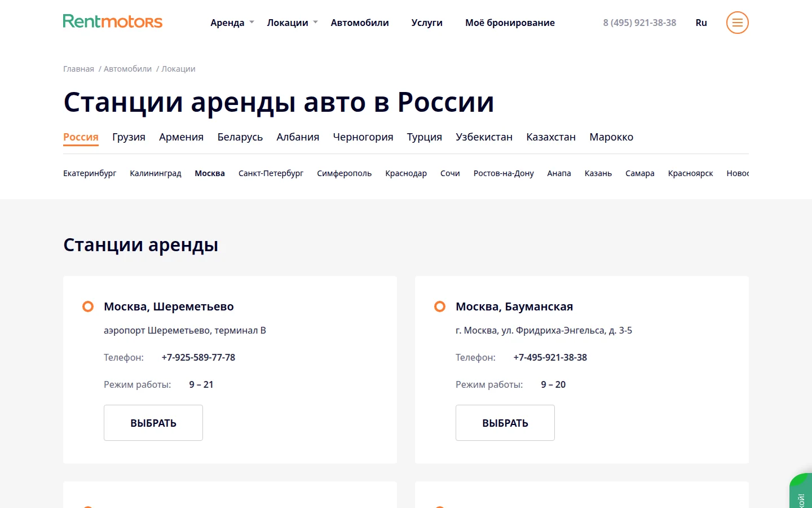Filter stations by Краснодар

pyautogui.click(x=406, y=173)
